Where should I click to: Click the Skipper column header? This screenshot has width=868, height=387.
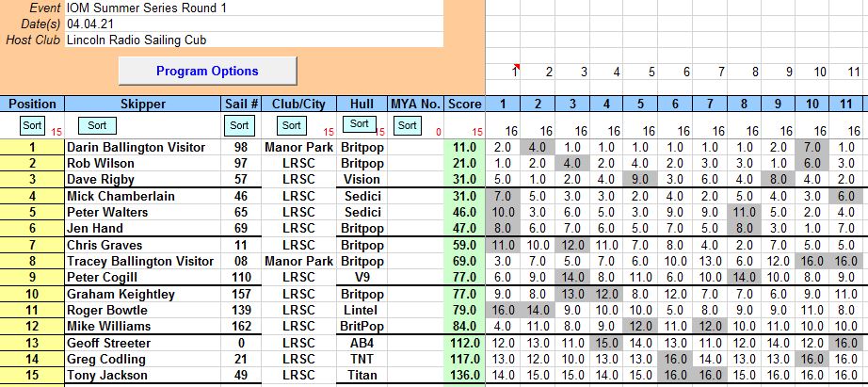143,104
